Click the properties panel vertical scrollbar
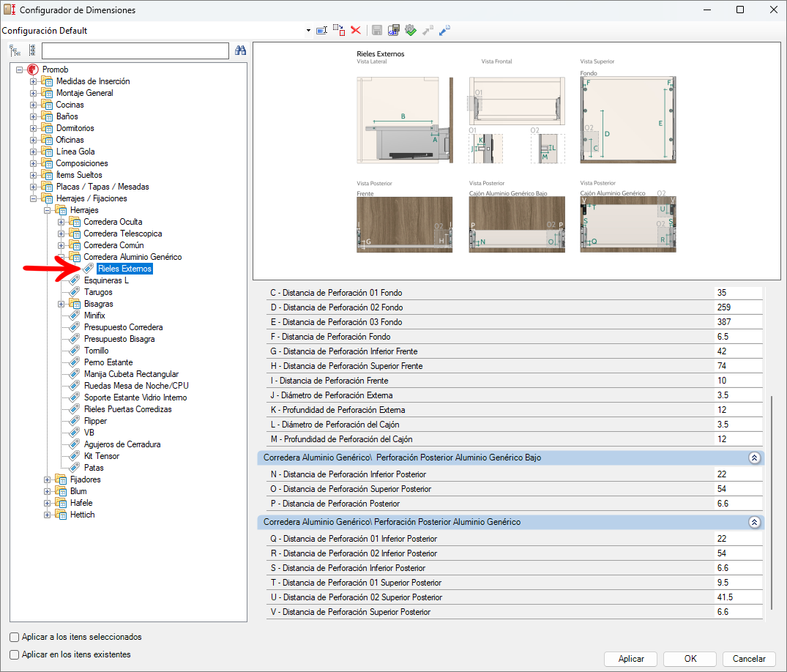The image size is (787, 672). tap(772, 502)
